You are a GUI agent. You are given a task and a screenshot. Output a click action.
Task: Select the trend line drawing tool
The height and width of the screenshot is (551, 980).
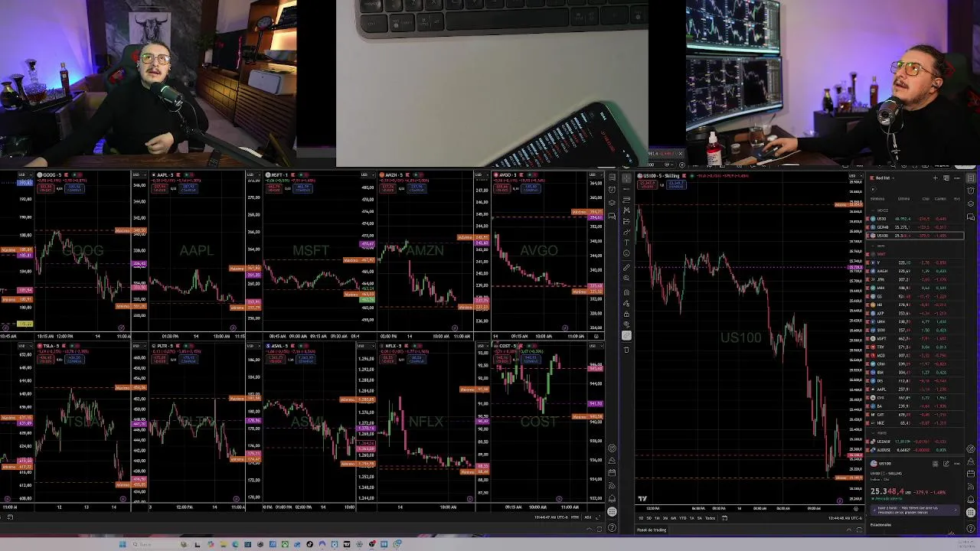626,189
